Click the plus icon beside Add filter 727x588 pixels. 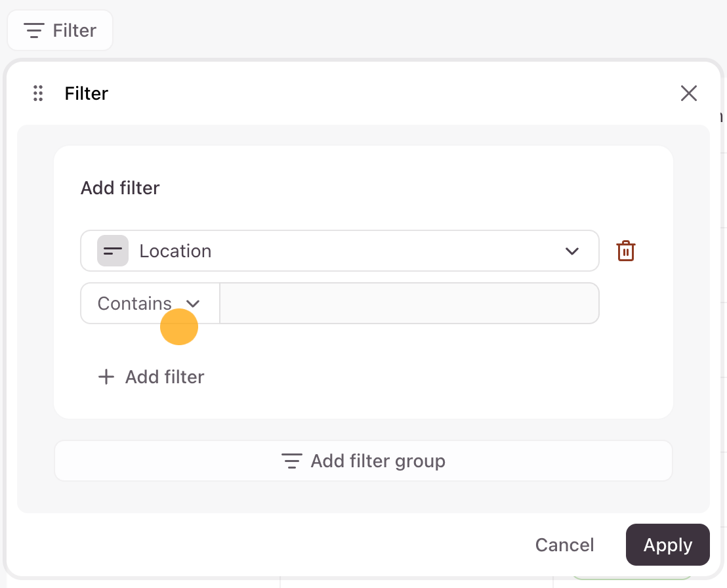[106, 377]
